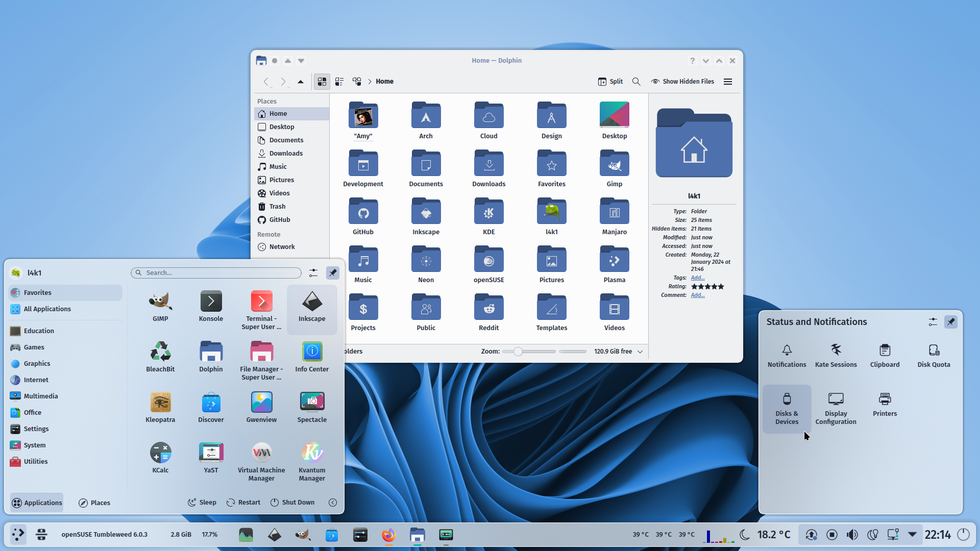Viewport: 980px width, 551px height.
Task: Open Kate Sessions in the status panel
Action: click(836, 356)
